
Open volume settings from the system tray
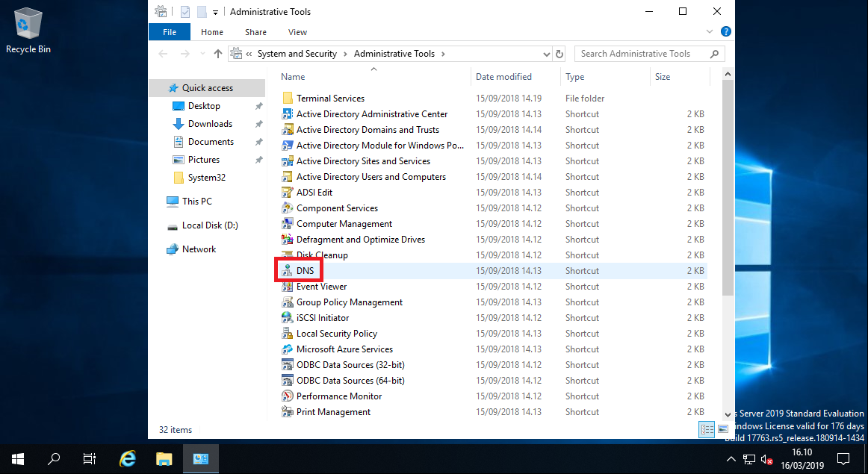766,458
